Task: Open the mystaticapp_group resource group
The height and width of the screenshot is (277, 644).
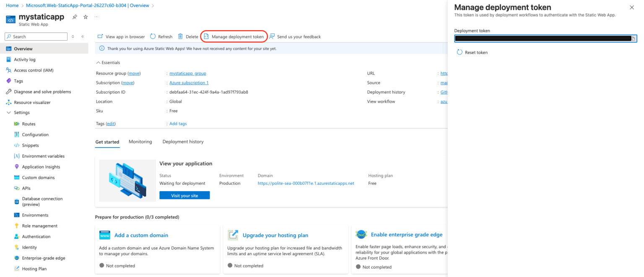Action: pos(187,73)
